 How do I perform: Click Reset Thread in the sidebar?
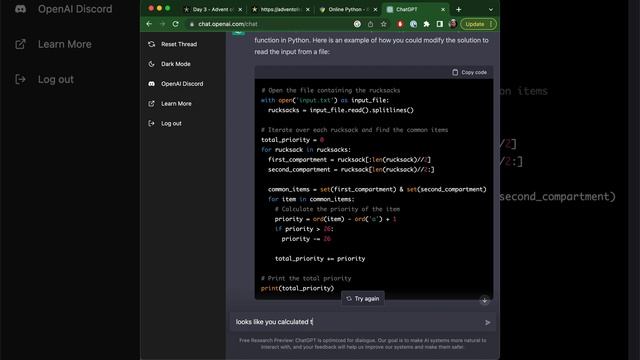pyautogui.click(x=179, y=44)
